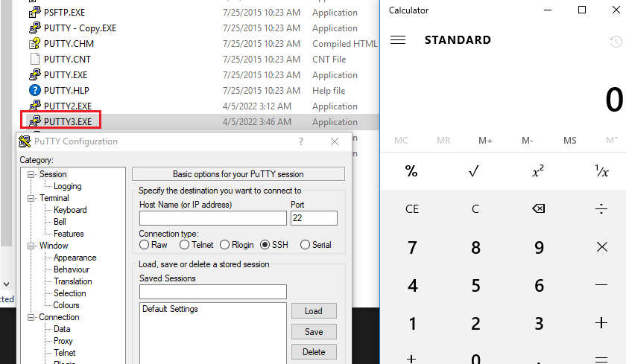Screen dimensions: 626x364
Task: Click the PSFTP.EXE file icon
Action: 35,13
